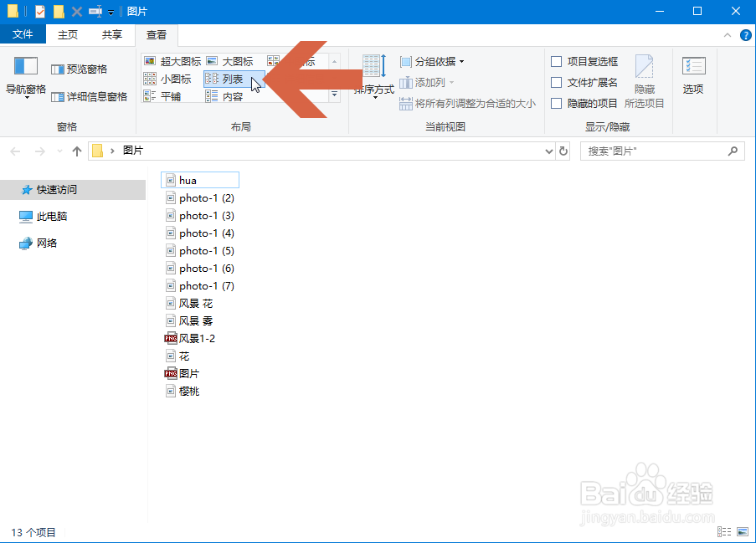The height and width of the screenshot is (543, 756).
Task: Select the file 樱桃
Action: (x=183, y=392)
